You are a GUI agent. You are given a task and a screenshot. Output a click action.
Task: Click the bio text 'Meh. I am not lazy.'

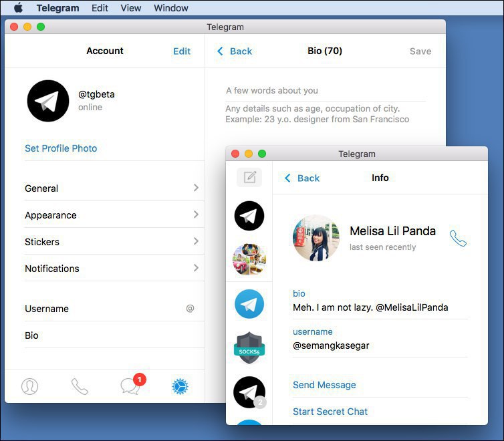pyautogui.click(x=333, y=307)
